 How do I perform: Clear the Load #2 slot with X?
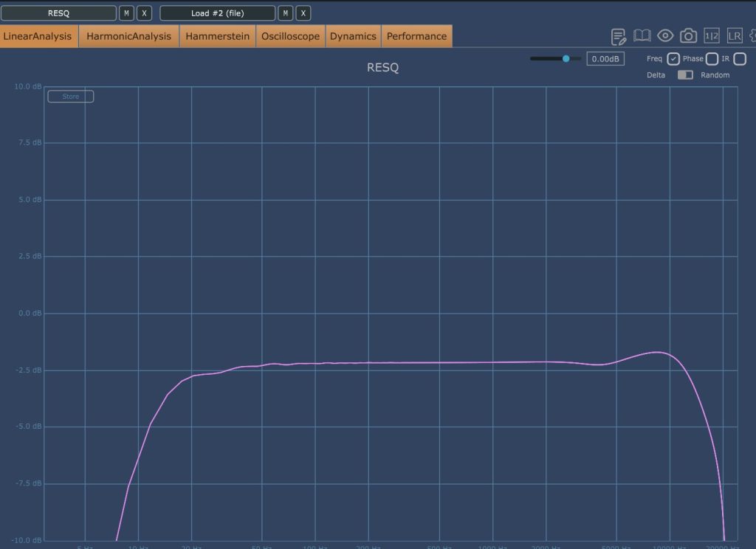pos(303,13)
